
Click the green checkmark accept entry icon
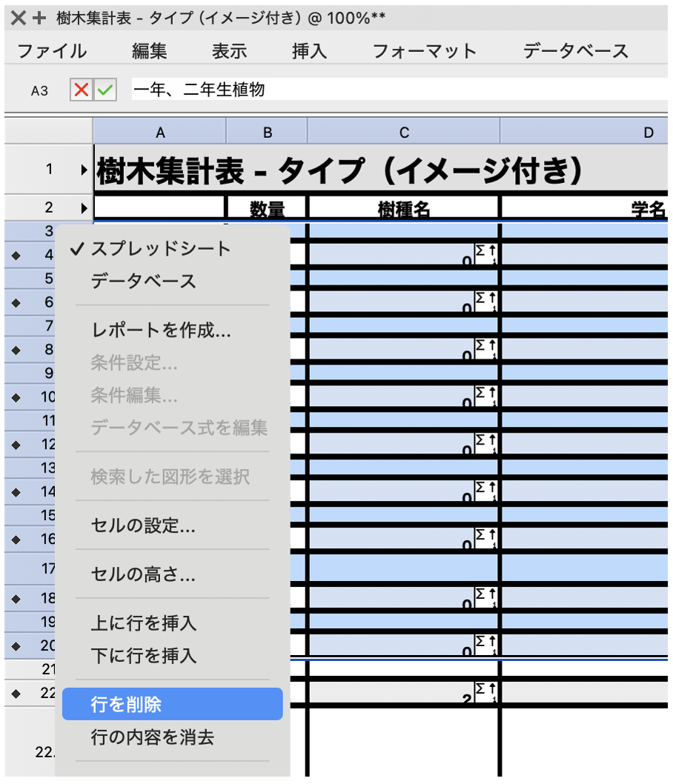(x=105, y=90)
